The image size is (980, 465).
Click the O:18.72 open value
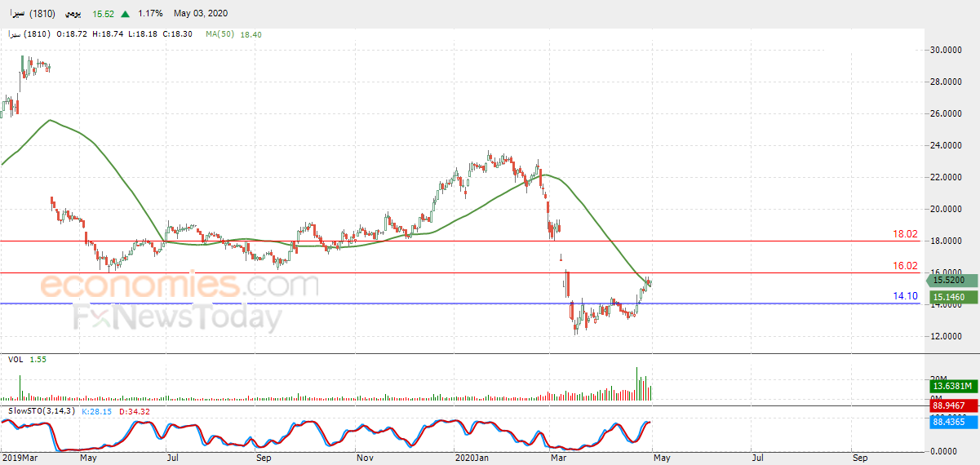(x=73, y=34)
